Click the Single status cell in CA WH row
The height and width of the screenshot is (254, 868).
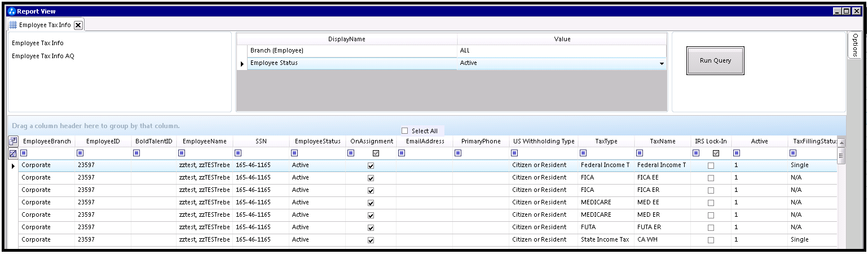pos(813,240)
